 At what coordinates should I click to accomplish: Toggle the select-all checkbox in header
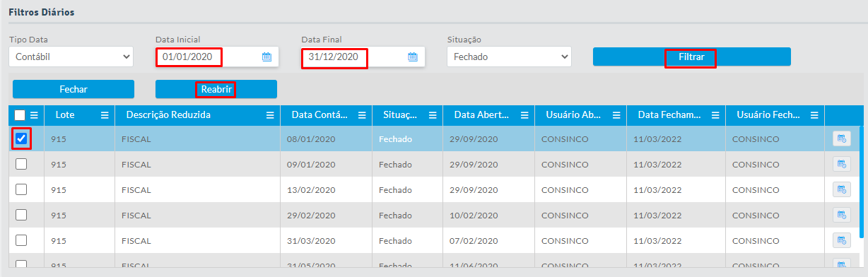[20, 115]
